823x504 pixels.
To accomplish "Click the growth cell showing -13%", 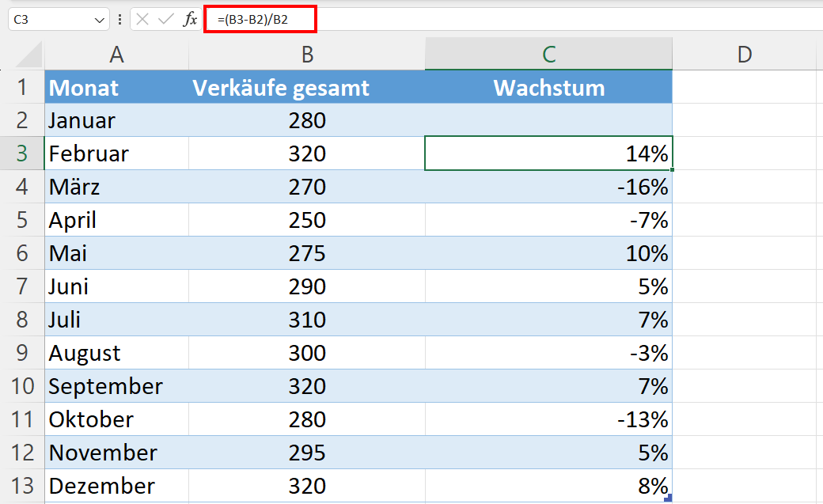I will (x=548, y=419).
